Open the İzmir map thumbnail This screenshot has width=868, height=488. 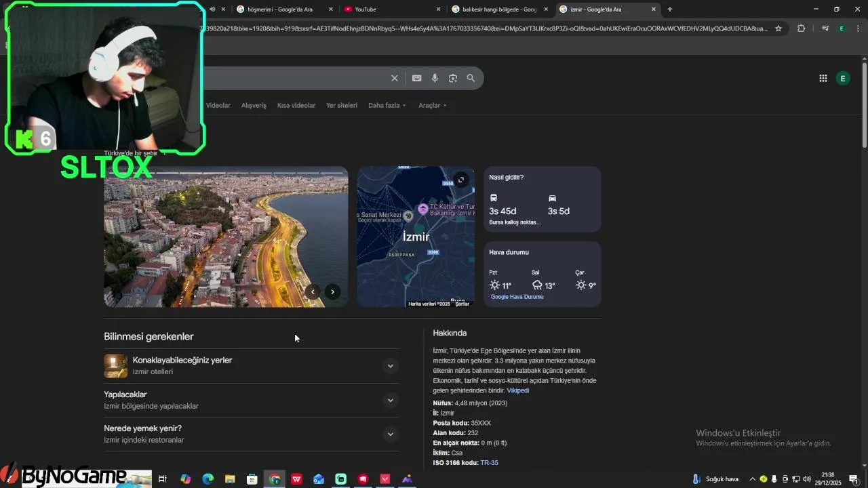click(x=416, y=237)
